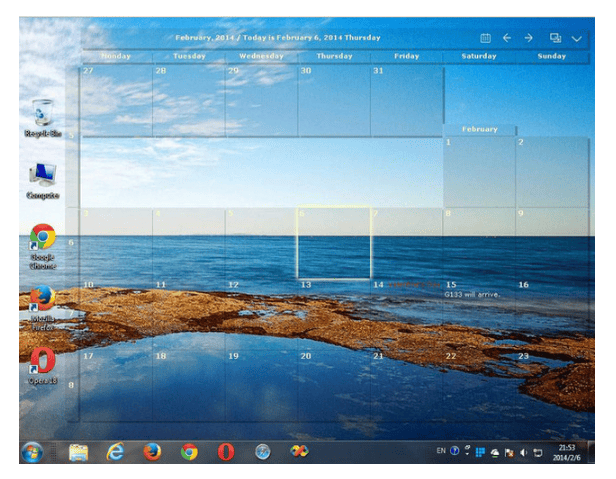
Task: Open the calendar options chevron dropdown
Action: point(576,39)
